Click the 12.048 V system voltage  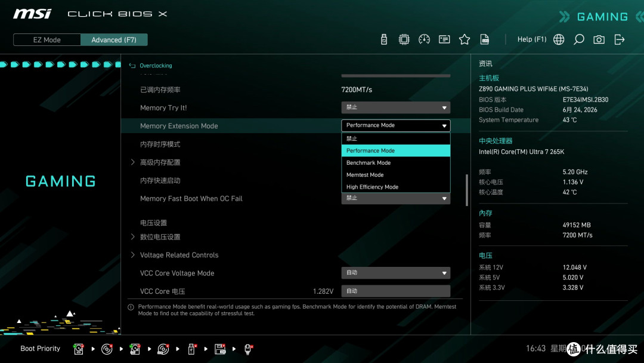pos(575,267)
